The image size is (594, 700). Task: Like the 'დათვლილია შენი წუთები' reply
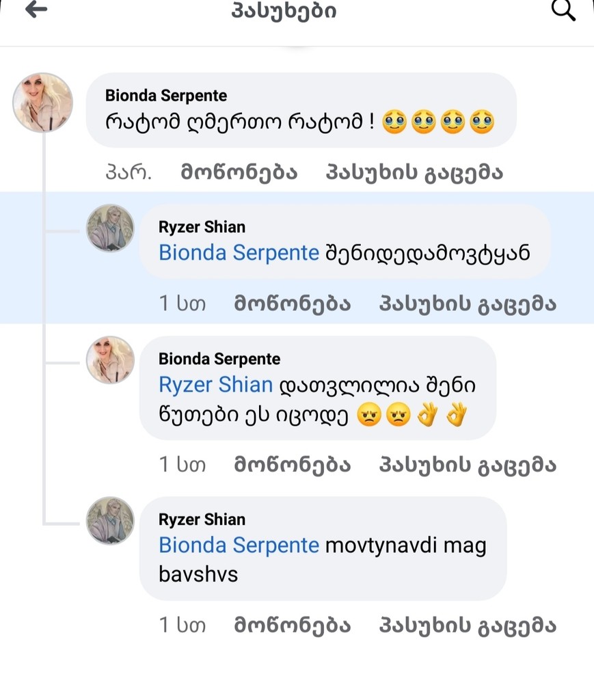coord(292,466)
